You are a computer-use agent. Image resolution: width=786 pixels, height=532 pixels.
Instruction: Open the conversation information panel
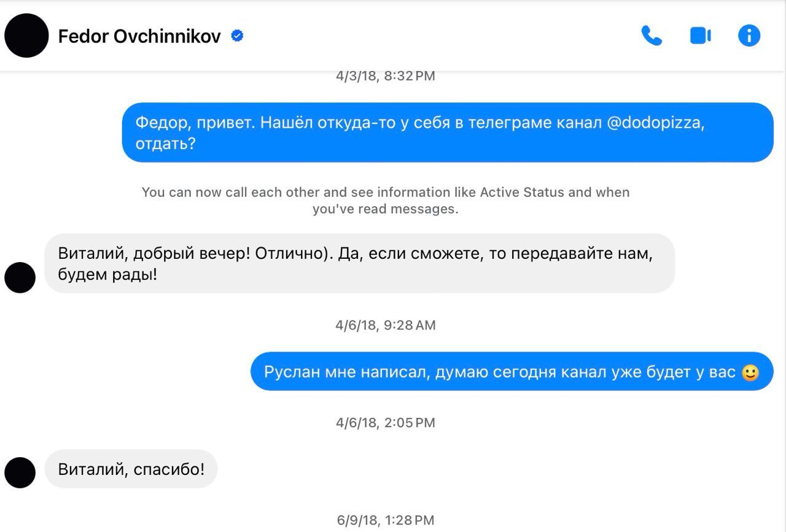tap(749, 36)
